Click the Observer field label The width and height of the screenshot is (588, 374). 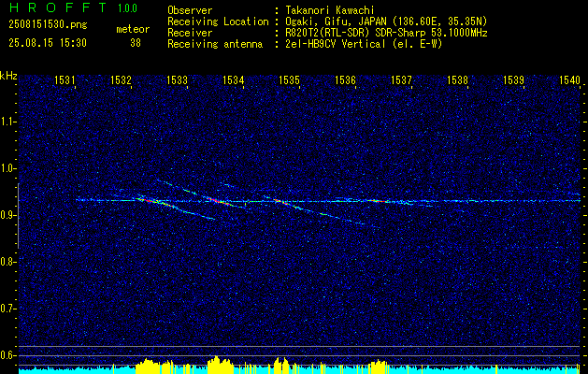click(x=190, y=10)
